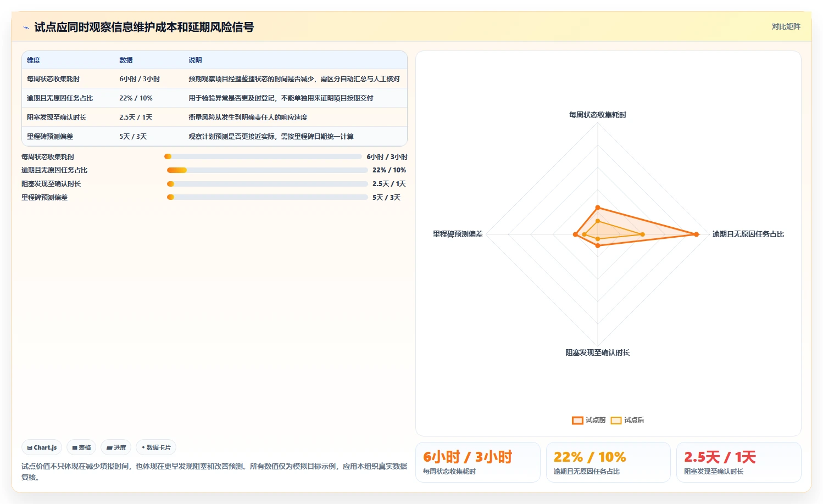Viewport: 823px width, 504px height.
Task: Click the 里程碑预测偏差 progress bar
Action: [x=268, y=197]
